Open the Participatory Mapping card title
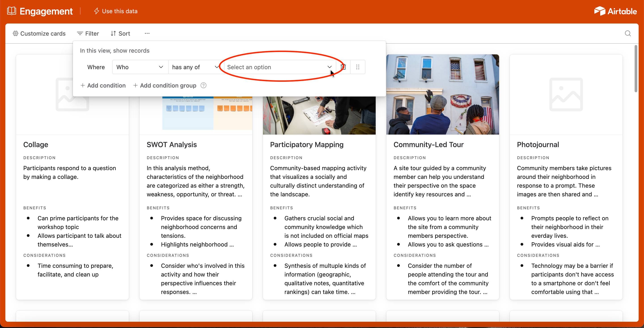 coord(307,144)
